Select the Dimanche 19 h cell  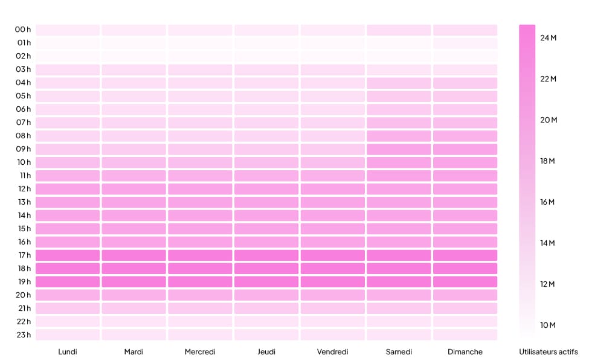point(465,282)
